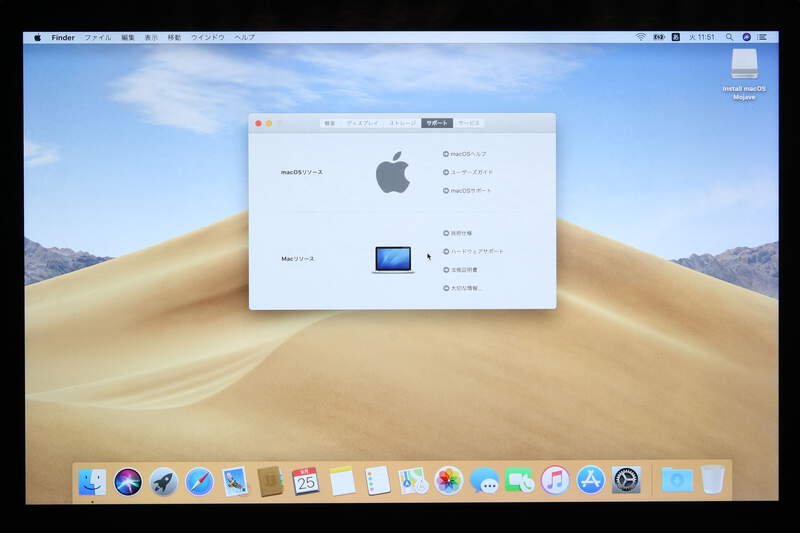Launch Siri from the Dock
Viewport: 800px width, 533px height.
[x=128, y=481]
